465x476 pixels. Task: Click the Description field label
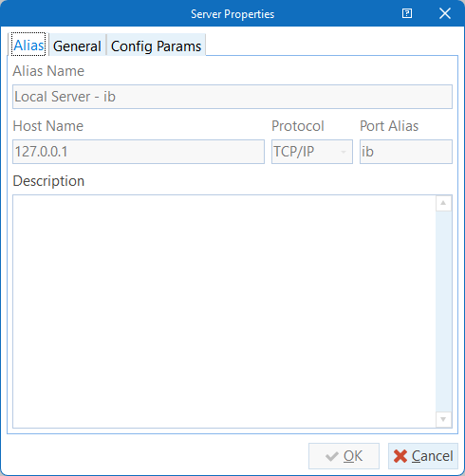[x=48, y=181]
